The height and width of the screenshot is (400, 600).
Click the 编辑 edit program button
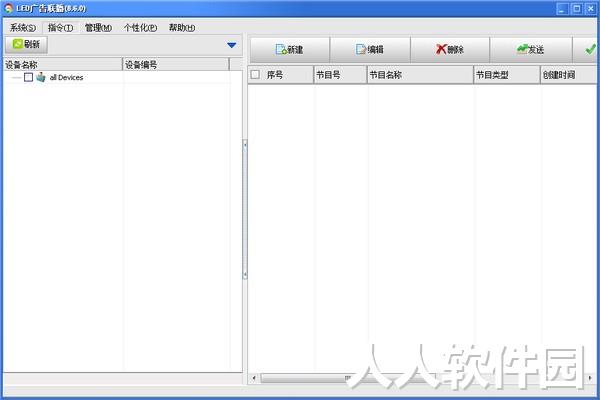click(x=370, y=49)
